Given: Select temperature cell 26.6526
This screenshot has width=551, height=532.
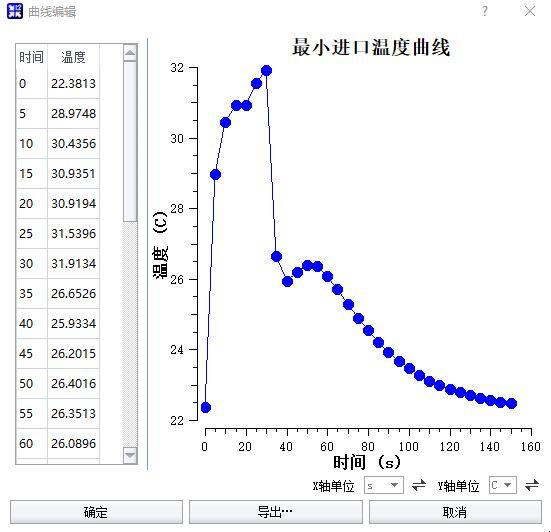Looking at the screenshot, I should pos(73,293).
